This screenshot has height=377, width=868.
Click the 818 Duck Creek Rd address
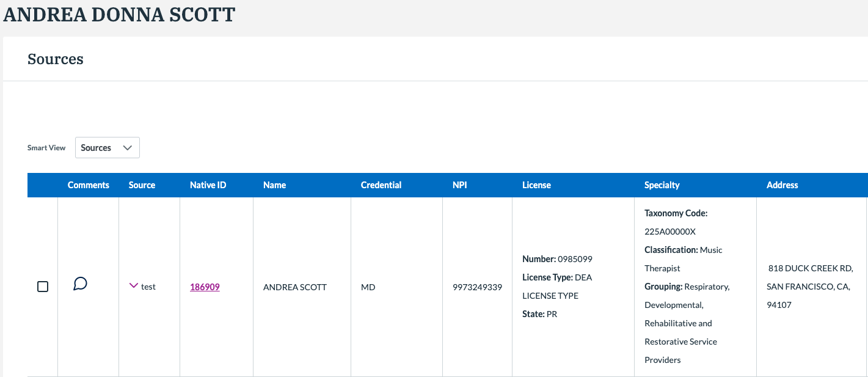click(810, 268)
